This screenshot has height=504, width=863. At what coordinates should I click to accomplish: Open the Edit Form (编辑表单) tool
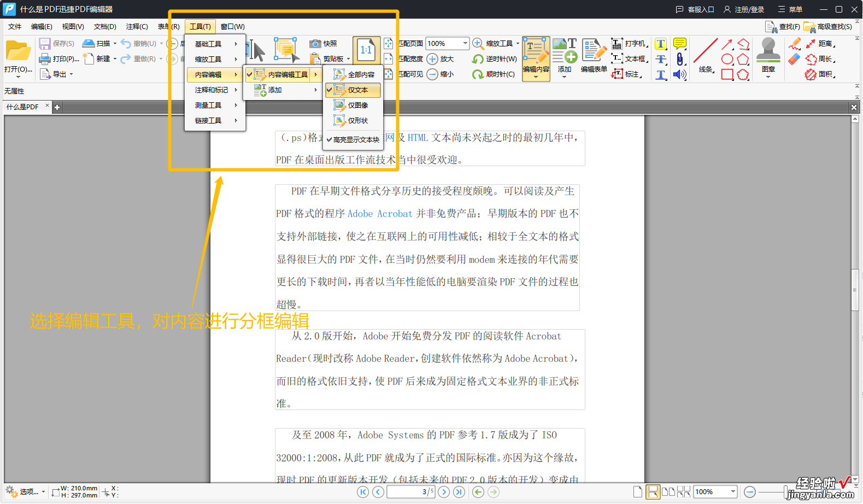coord(594,55)
